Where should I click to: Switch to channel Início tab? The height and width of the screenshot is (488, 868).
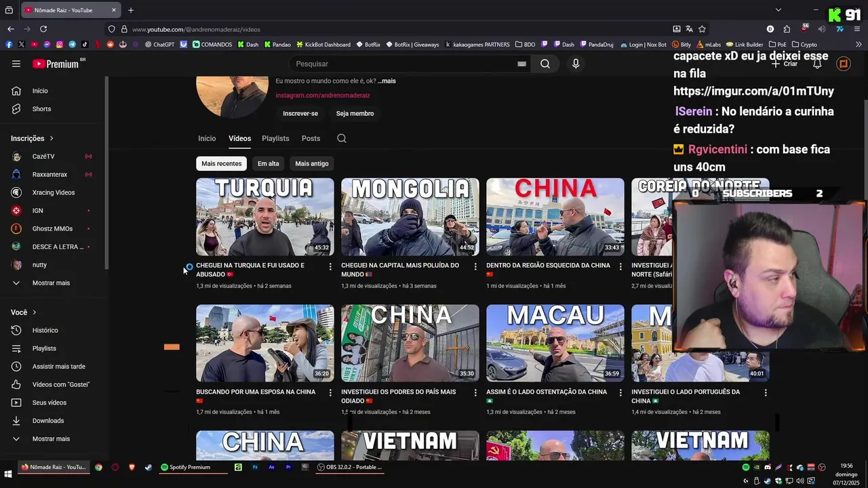point(207,138)
